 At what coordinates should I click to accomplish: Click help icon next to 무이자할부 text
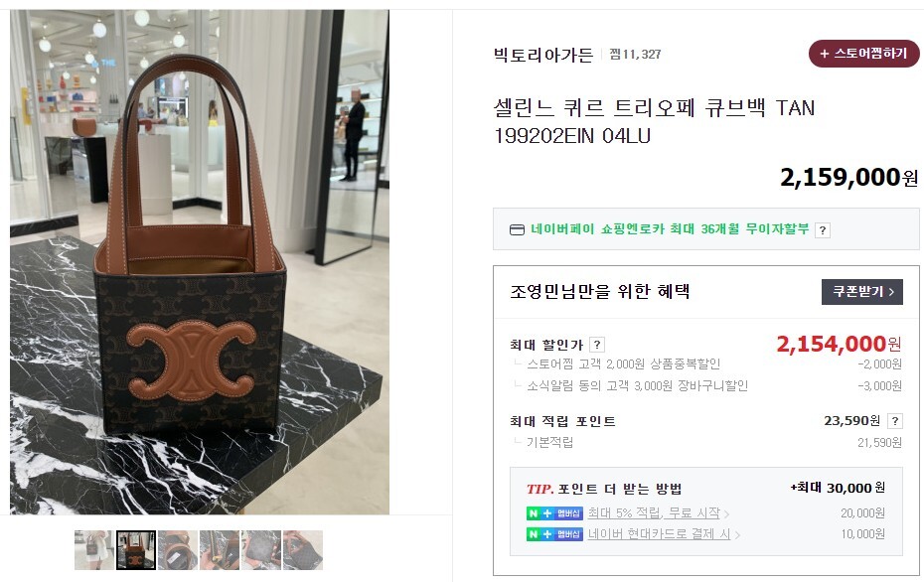click(823, 230)
